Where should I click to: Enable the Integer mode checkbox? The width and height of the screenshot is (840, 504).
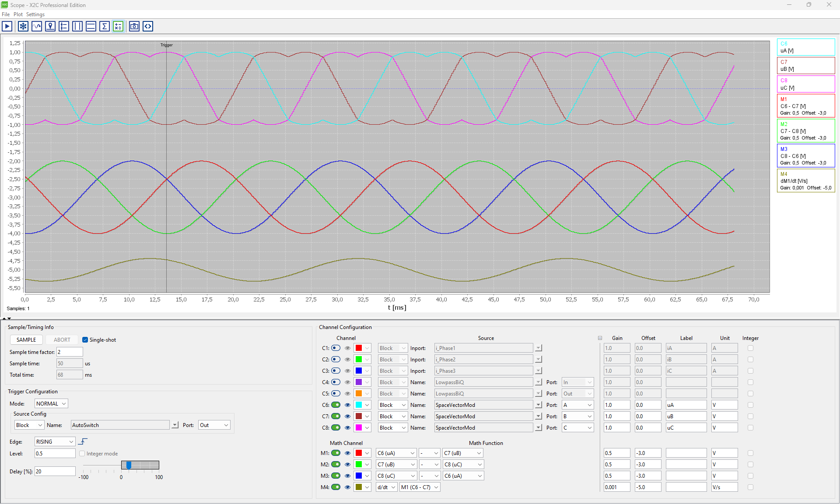(x=82, y=454)
